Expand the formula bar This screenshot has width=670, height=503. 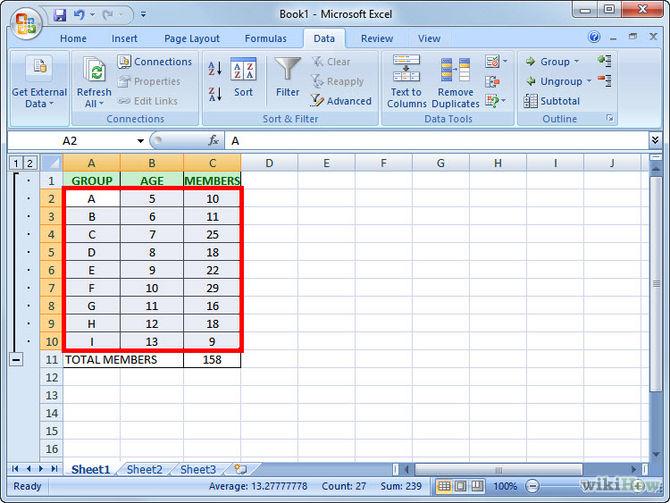655,140
